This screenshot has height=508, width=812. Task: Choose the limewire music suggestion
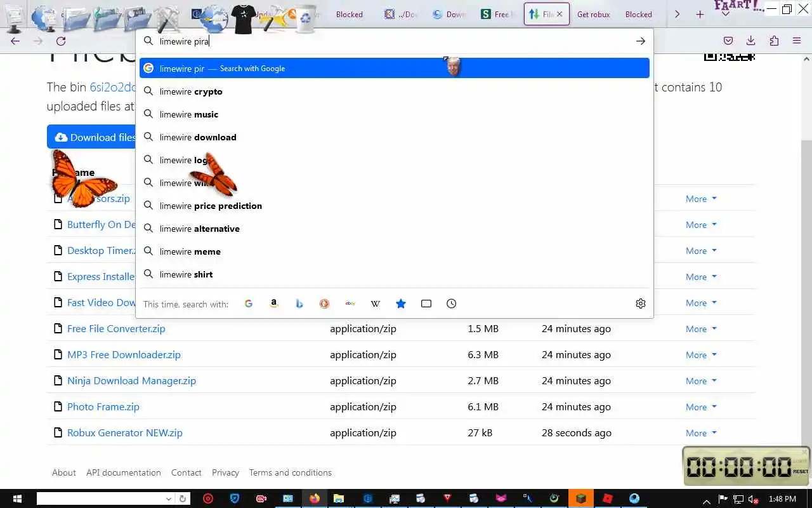coord(395,114)
